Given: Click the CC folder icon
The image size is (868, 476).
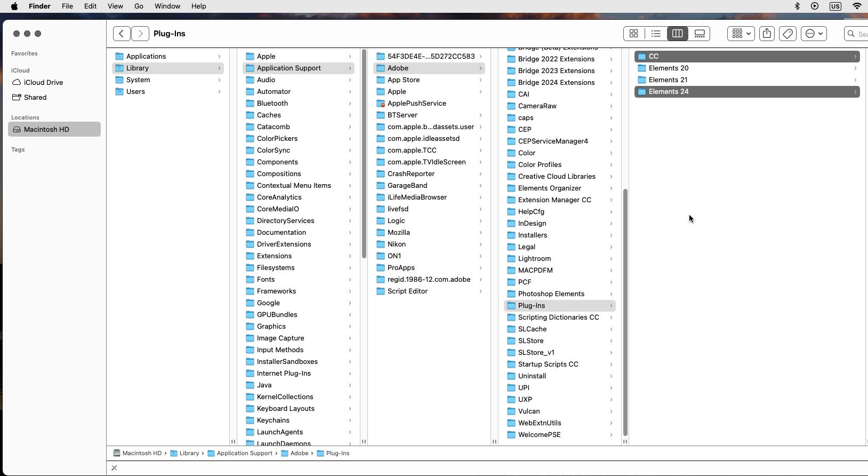Looking at the screenshot, I should [642, 56].
